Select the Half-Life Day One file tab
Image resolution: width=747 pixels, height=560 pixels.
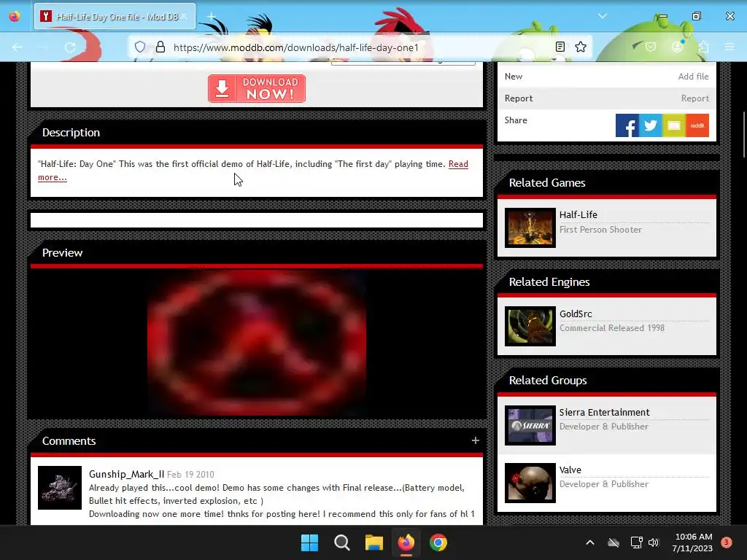pyautogui.click(x=115, y=17)
